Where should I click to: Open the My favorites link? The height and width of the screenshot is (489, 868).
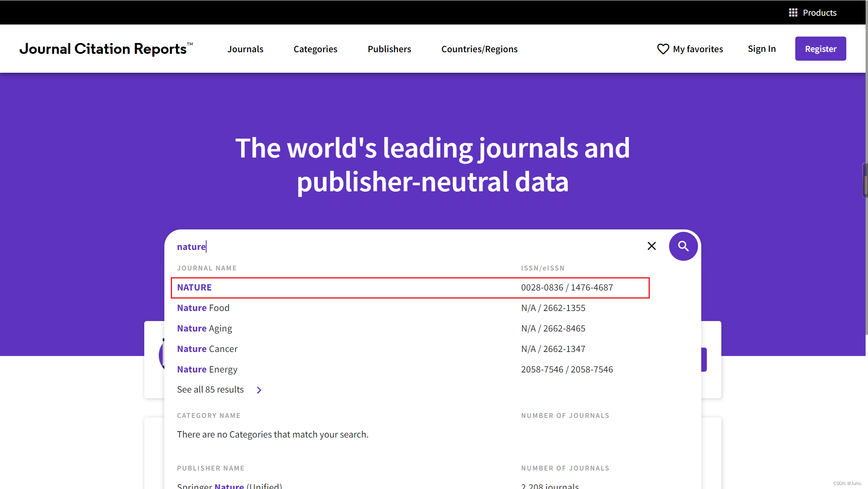tap(698, 49)
